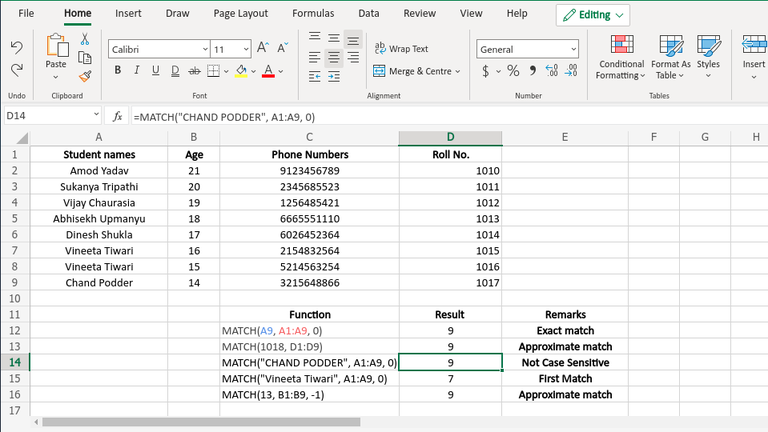Click the Editing mode button
This screenshot has height=432, width=768.
(594, 15)
